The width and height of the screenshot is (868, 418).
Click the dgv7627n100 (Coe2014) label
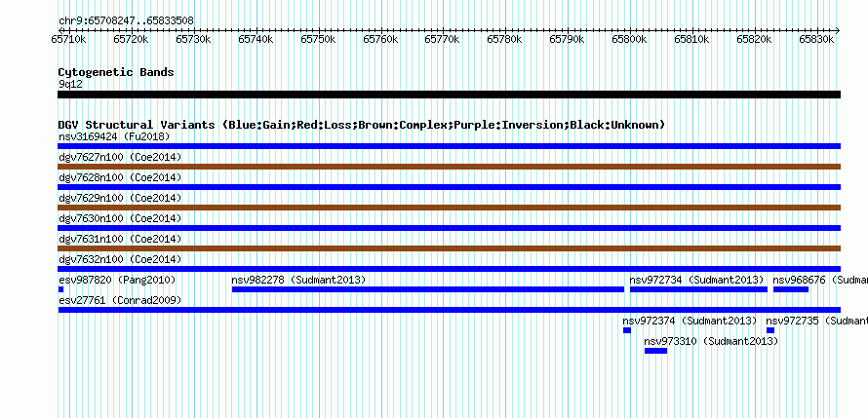click(x=120, y=157)
